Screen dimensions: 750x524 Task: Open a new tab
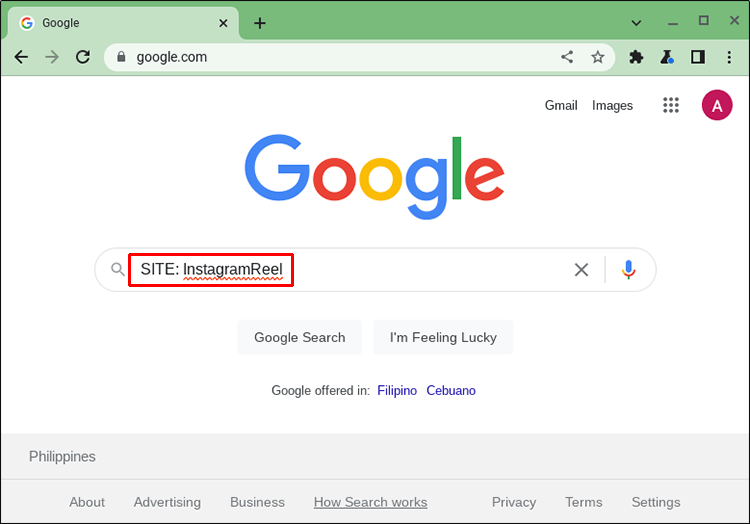point(260,23)
